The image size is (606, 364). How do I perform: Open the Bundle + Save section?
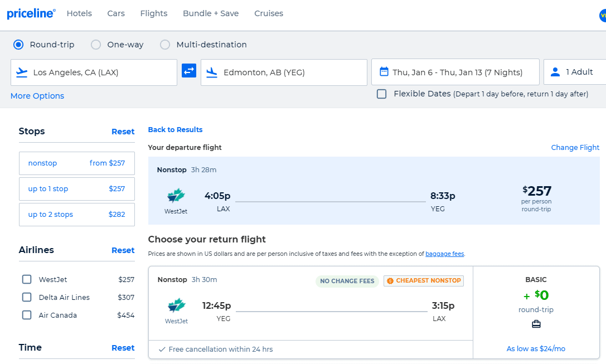pos(211,13)
